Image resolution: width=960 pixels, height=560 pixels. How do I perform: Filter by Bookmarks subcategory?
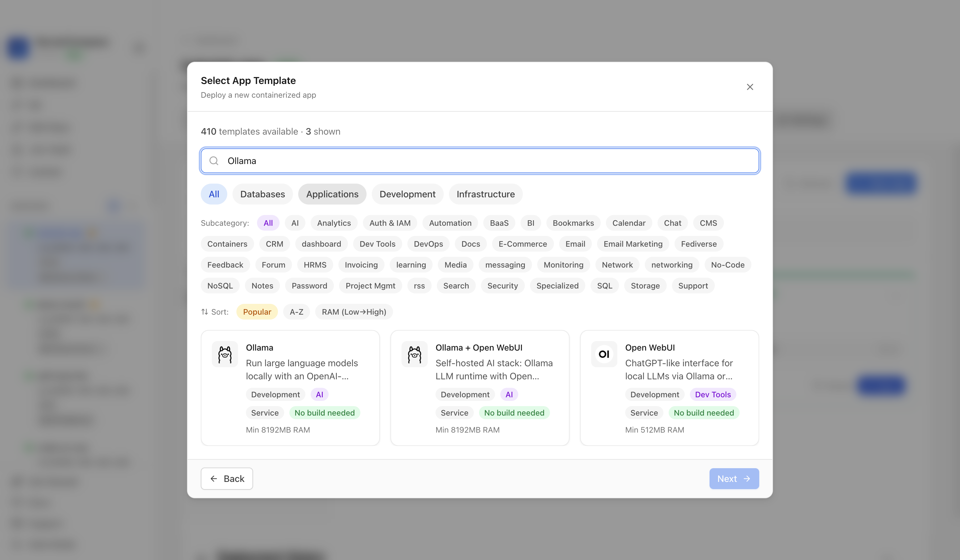pyautogui.click(x=573, y=223)
